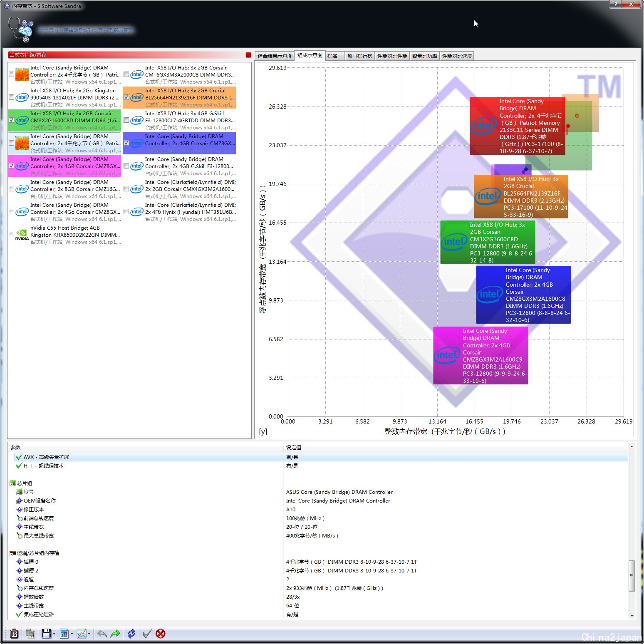Click the magenta CMZ8GX3M2A1600C9 chart label
This screenshot has height=644, width=644.
[481, 356]
